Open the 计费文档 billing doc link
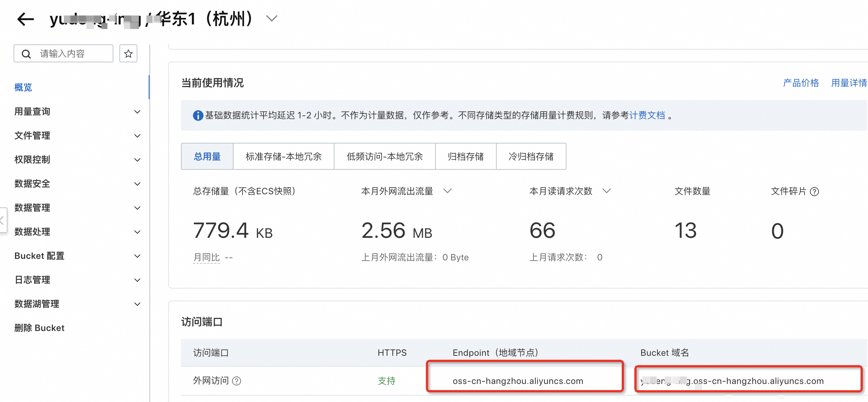868x402 pixels. (647, 115)
